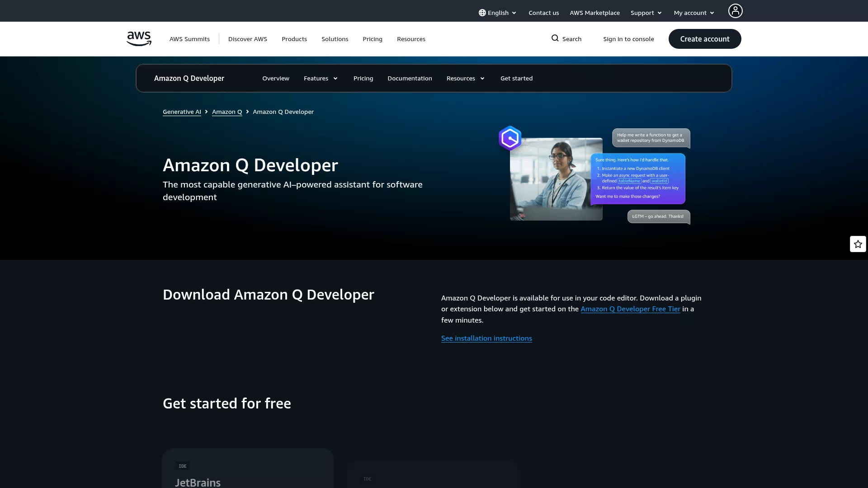This screenshot has width=868, height=488.
Task: Select Pricing in the Amazon Q Developer bar
Action: pos(363,78)
